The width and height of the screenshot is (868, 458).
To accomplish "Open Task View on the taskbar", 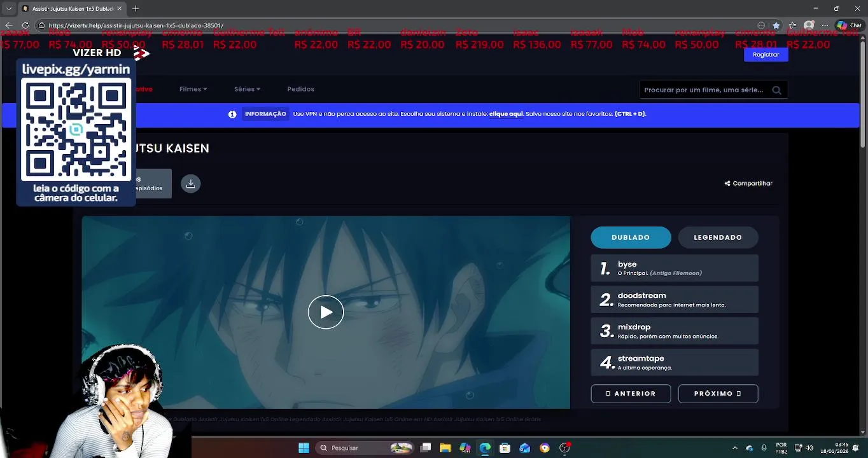I will pyautogui.click(x=426, y=448).
